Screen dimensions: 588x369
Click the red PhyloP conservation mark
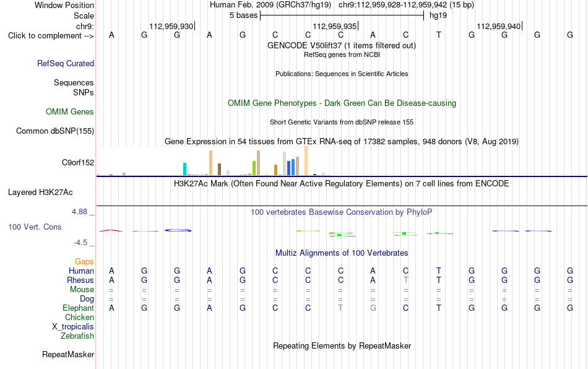click(111, 230)
